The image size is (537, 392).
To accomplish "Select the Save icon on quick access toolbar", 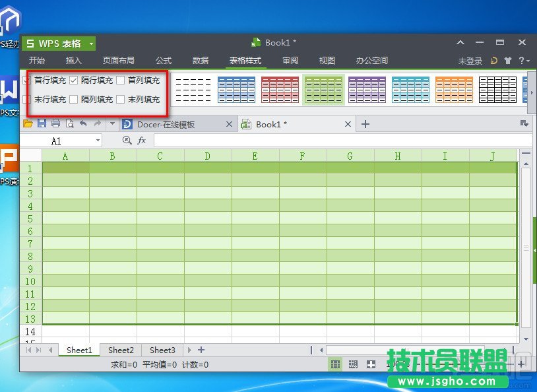I will click(40, 123).
